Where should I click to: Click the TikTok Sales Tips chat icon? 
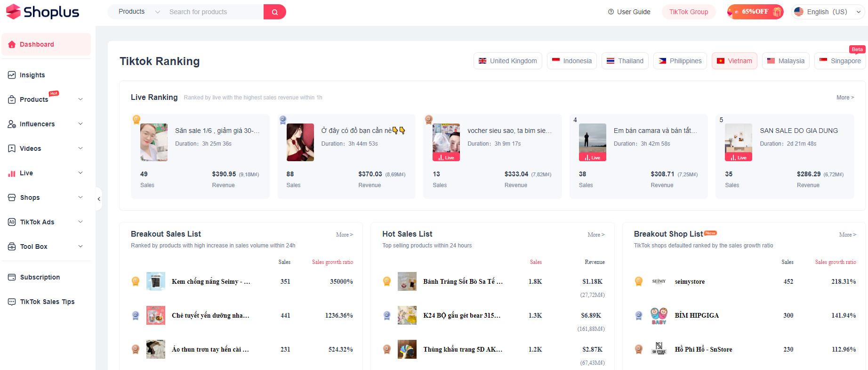pyautogui.click(x=12, y=302)
